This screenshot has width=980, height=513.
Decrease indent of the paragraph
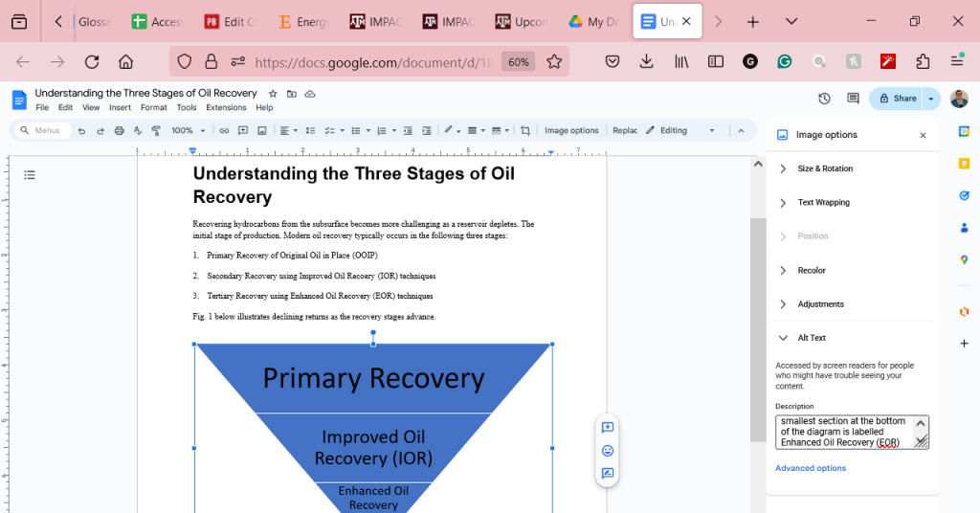point(408,130)
